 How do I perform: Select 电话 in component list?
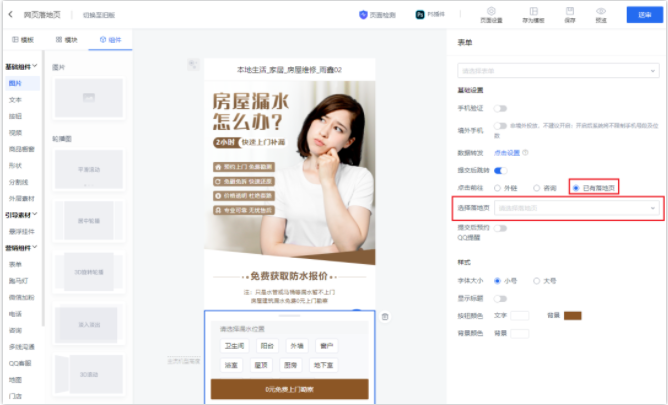(15, 314)
